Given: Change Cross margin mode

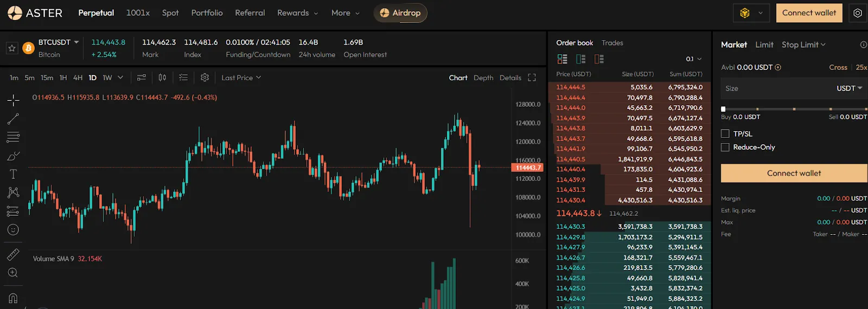Looking at the screenshot, I should click(838, 67).
